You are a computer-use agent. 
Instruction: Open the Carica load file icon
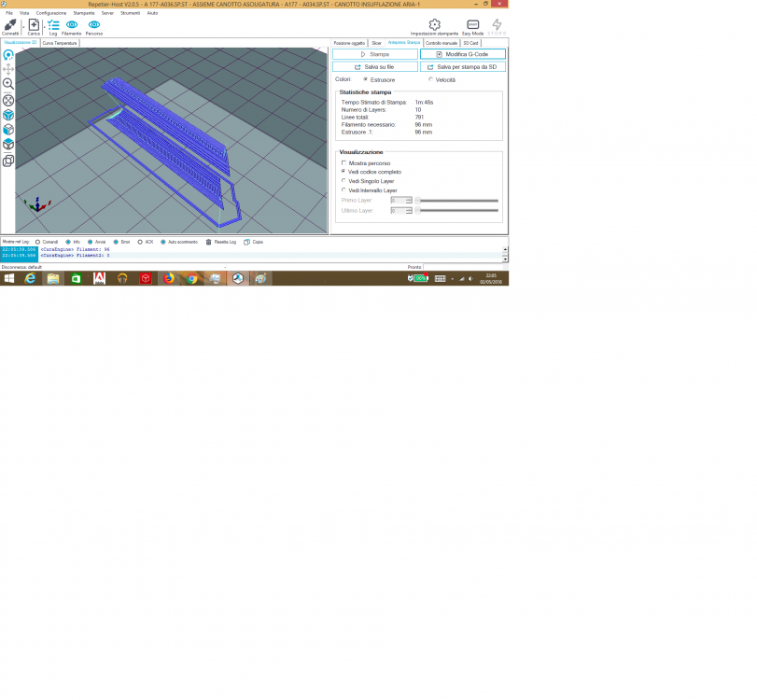pyautogui.click(x=34, y=24)
